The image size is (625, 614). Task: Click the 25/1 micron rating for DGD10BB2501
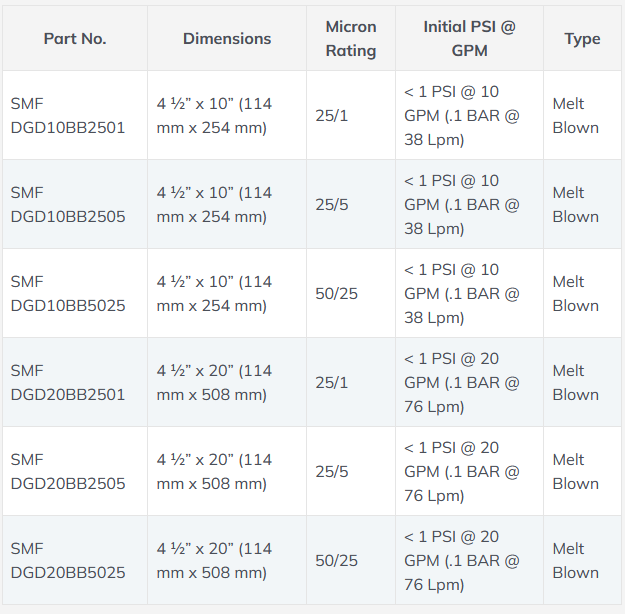pyautogui.click(x=332, y=115)
